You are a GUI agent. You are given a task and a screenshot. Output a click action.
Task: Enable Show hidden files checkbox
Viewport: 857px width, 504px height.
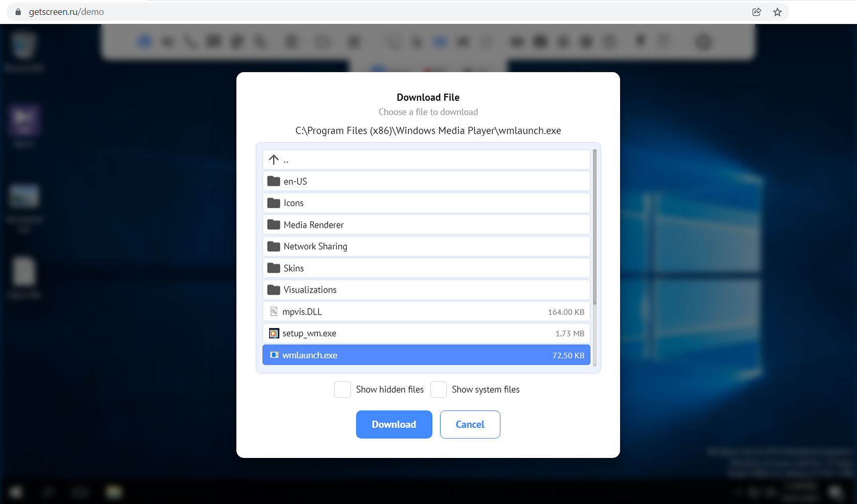click(x=342, y=389)
